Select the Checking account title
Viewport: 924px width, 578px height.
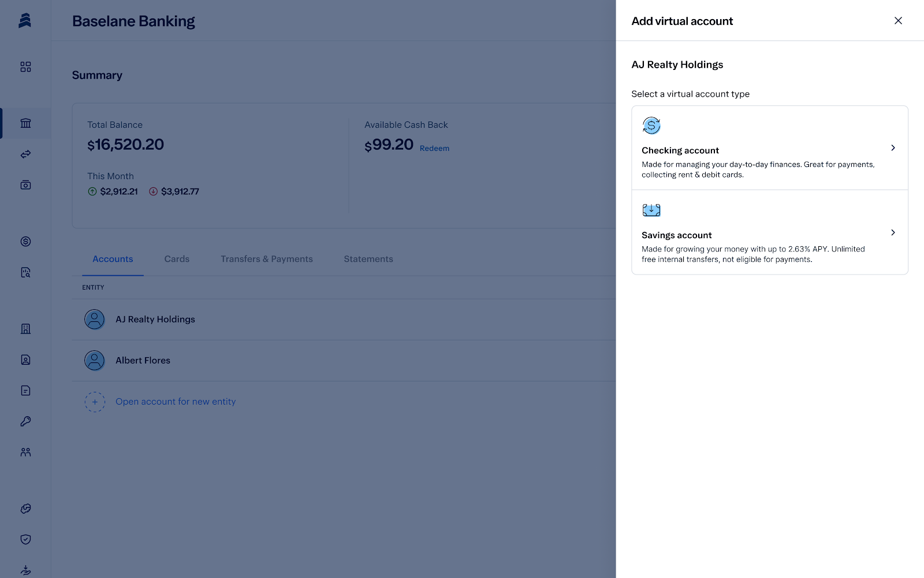[x=680, y=150]
